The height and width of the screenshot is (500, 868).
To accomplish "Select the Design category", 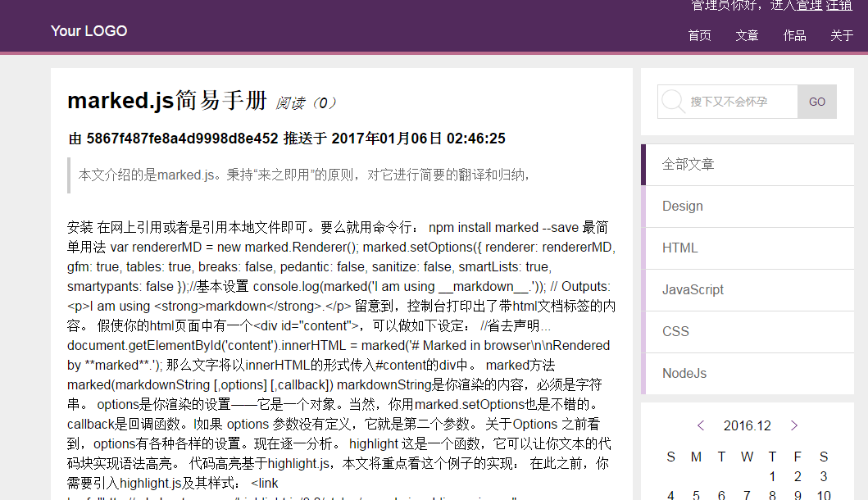I will coord(682,206).
